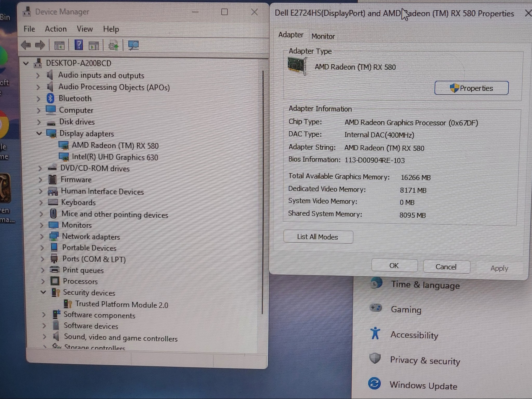Screen dimensions: 532x399
Task: Click the Apply button
Action: [x=499, y=268]
